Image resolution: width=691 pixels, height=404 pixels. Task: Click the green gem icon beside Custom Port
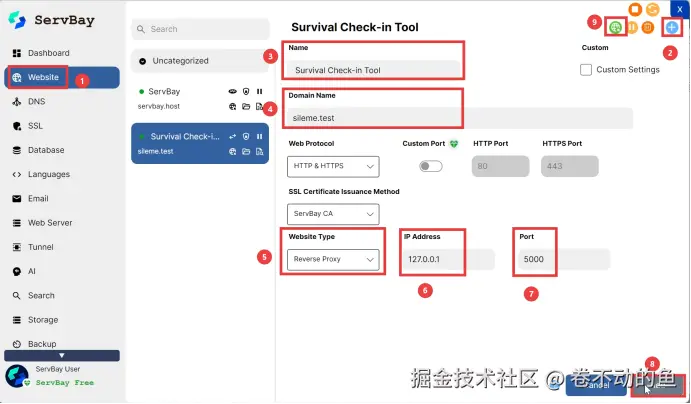coord(454,144)
